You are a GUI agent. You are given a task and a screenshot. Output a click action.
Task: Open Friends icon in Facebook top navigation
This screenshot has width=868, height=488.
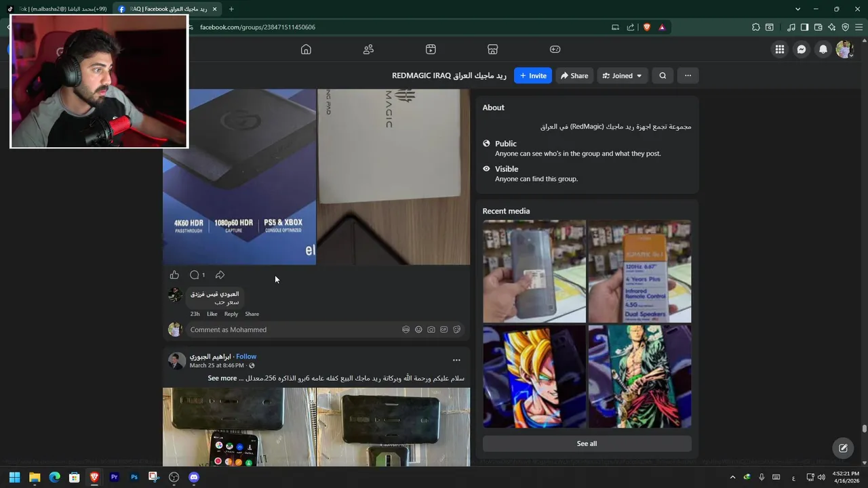368,49
